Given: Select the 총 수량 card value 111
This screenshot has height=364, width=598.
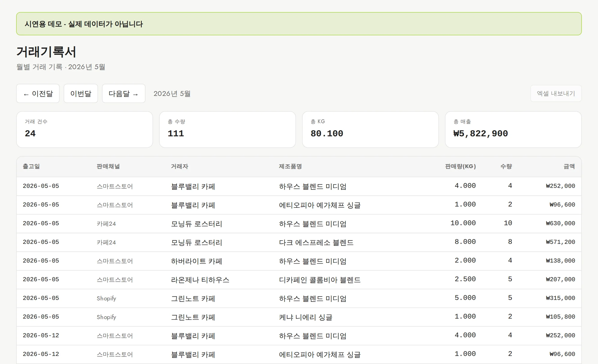Looking at the screenshot, I should pyautogui.click(x=176, y=133).
